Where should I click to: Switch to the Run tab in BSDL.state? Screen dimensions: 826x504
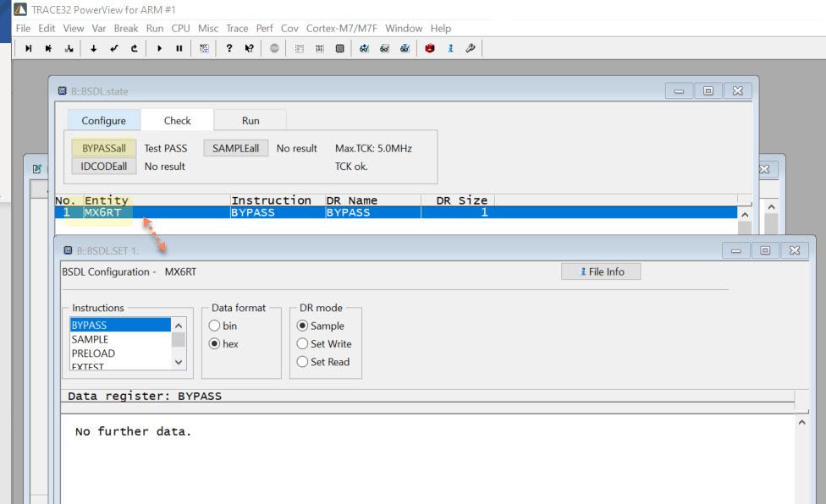(251, 120)
